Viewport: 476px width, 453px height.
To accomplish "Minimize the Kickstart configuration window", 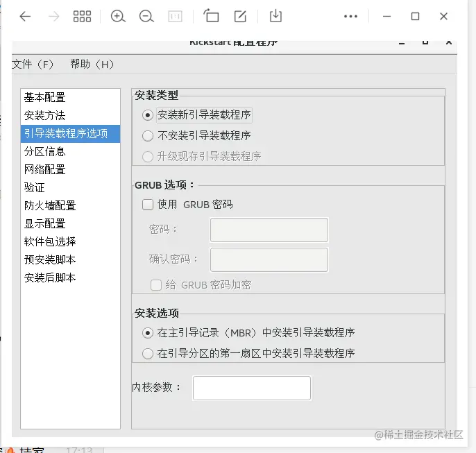I will [402, 43].
